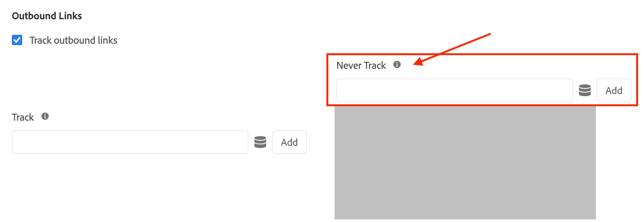Click the word 'links' in the checkbox label

click(108, 40)
